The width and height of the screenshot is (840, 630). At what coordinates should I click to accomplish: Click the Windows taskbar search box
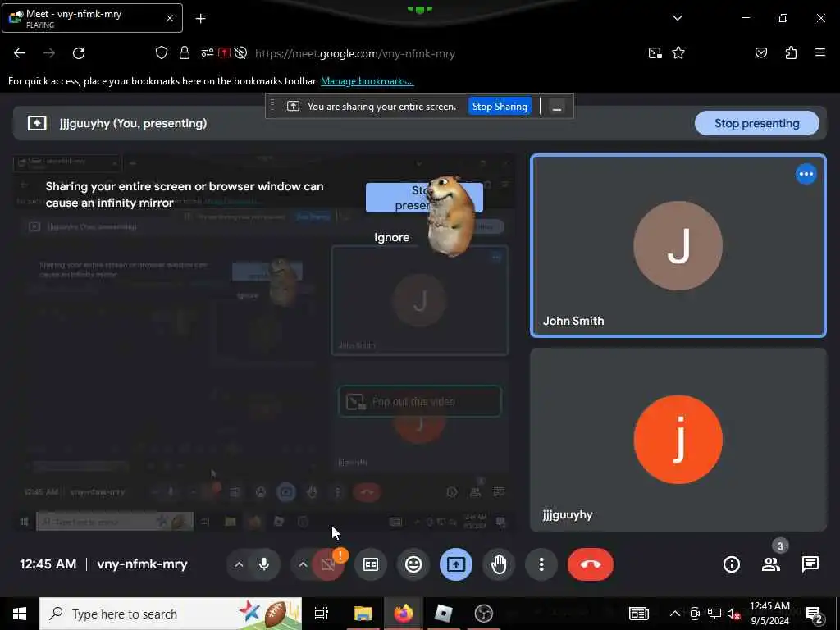pos(171,614)
